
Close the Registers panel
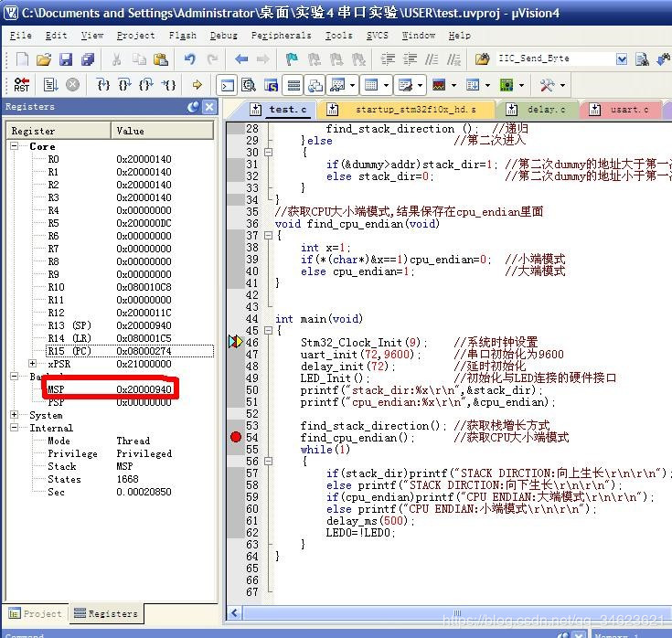[209, 107]
